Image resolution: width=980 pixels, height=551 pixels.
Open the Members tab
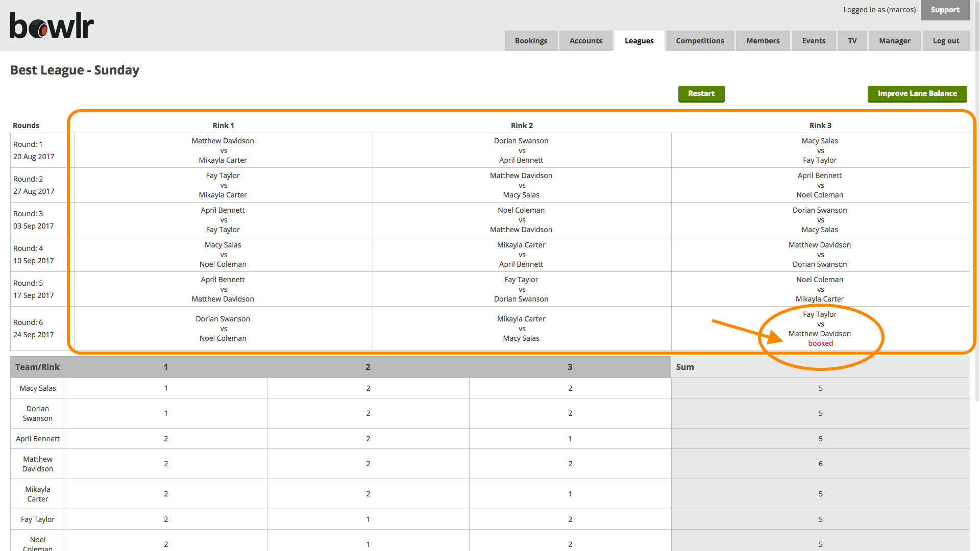[763, 41]
